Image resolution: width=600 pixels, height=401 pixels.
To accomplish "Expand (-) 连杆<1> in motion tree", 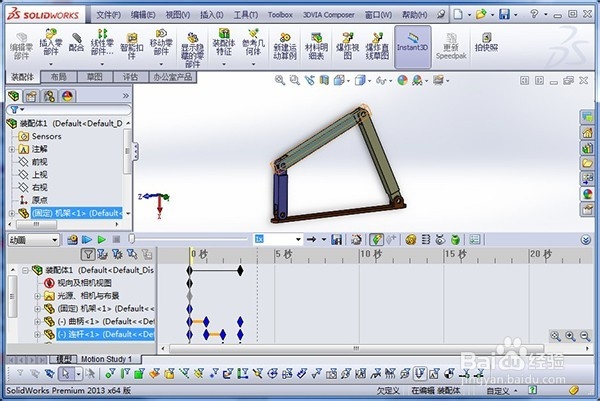I will coord(37,334).
